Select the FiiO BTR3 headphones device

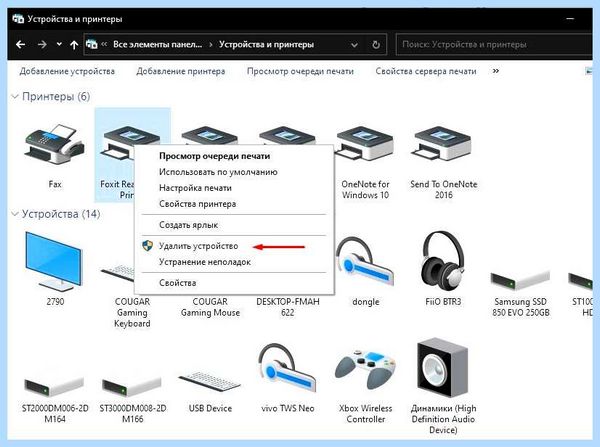[443, 261]
